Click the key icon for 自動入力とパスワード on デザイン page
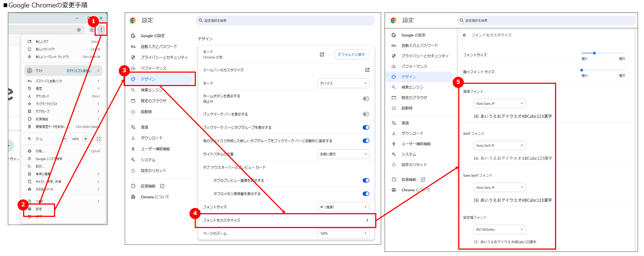644x256 pixels. click(133, 47)
